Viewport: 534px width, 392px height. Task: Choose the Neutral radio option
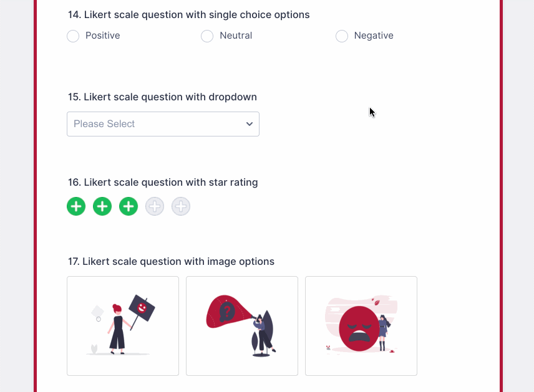[x=207, y=36]
